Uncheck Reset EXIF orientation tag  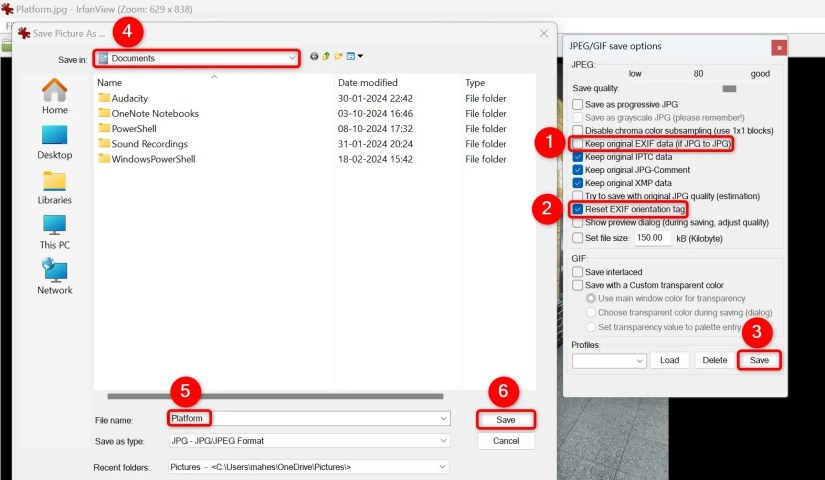[578, 209]
